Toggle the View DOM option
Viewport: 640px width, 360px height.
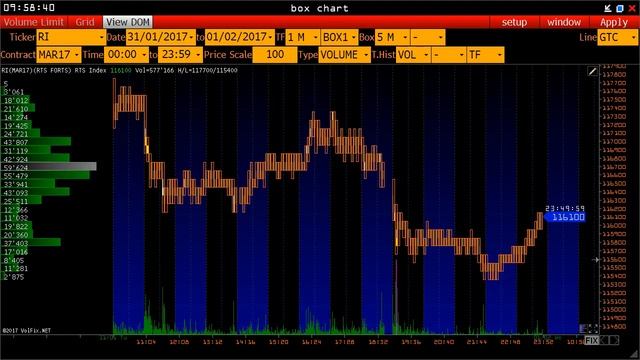pyautogui.click(x=128, y=22)
